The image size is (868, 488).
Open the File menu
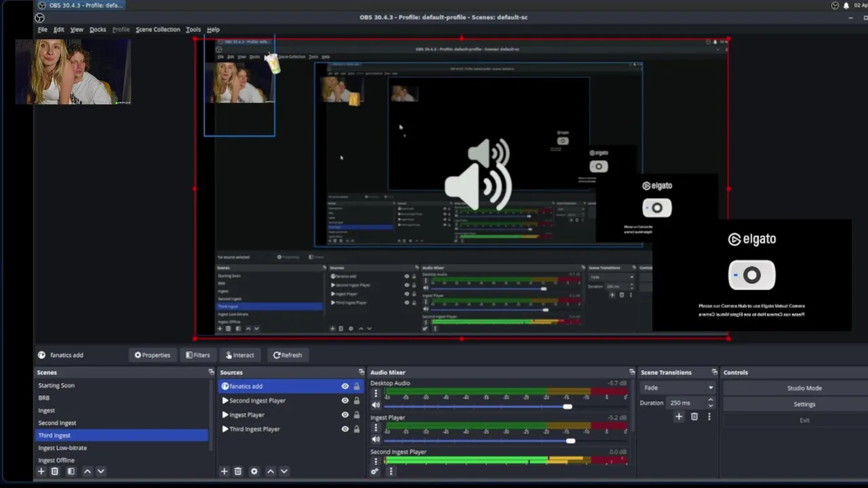coord(42,30)
